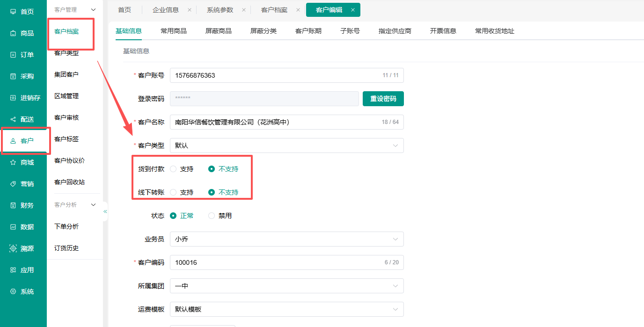Image resolution: width=644 pixels, height=327 pixels.
Task: Switch to the 客户账期 tab
Action: pyautogui.click(x=308, y=31)
